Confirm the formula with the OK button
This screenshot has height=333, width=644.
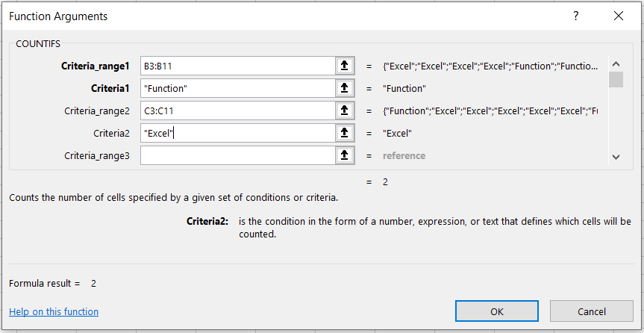point(496,311)
